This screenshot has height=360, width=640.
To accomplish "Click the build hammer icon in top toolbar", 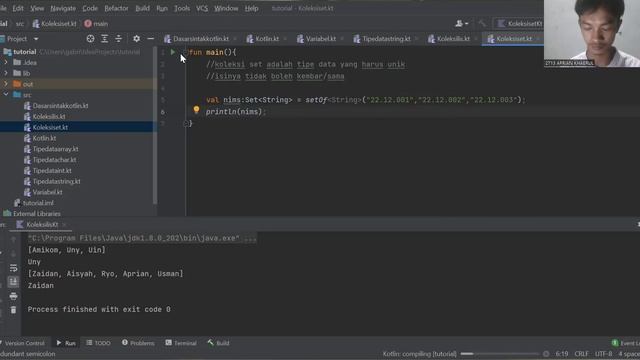I will coord(482,23).
